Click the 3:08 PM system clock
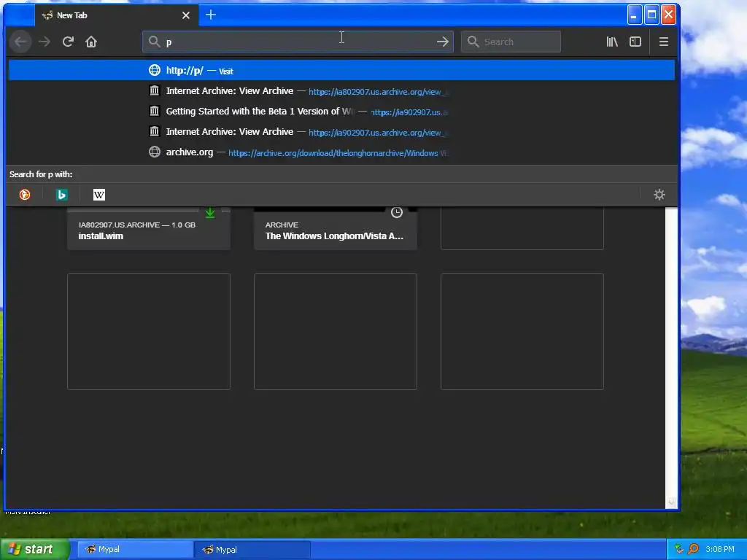Image resolution: width=747 pixels, height=560 pixels. (720, 550)
